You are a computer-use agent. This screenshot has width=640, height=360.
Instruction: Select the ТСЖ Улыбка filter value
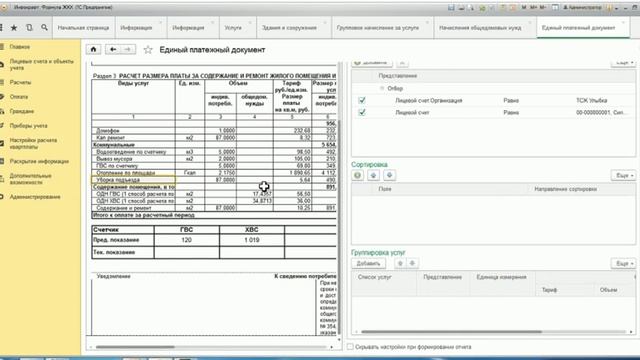click(591, 100)
